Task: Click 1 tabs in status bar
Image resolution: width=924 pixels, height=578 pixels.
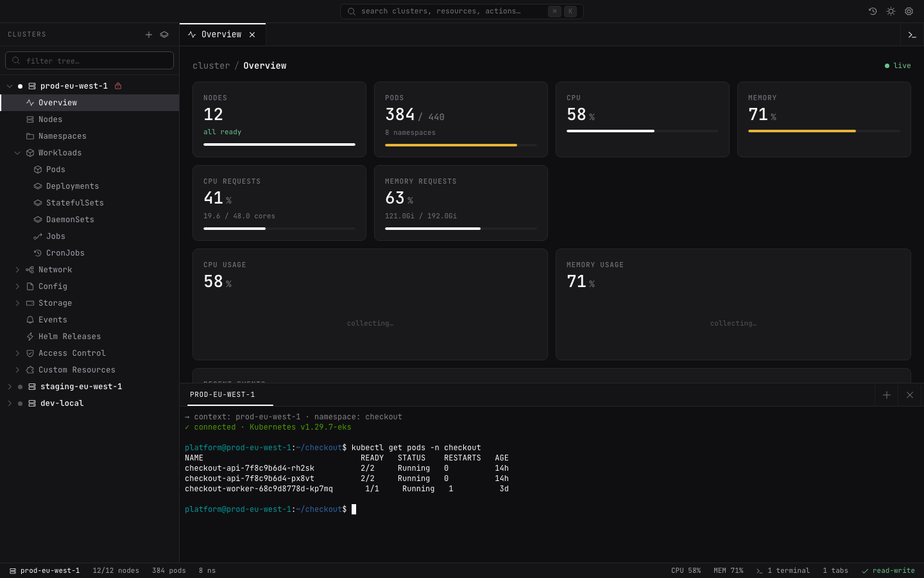Action: 835,570
